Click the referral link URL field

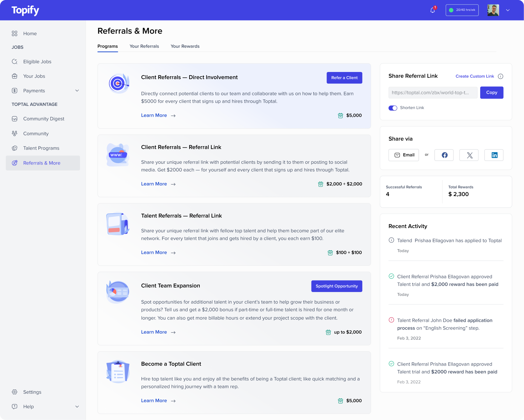coord(433,92)
